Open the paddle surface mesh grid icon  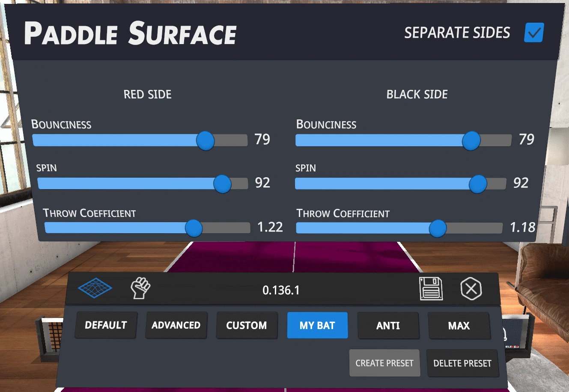(95, 288)
